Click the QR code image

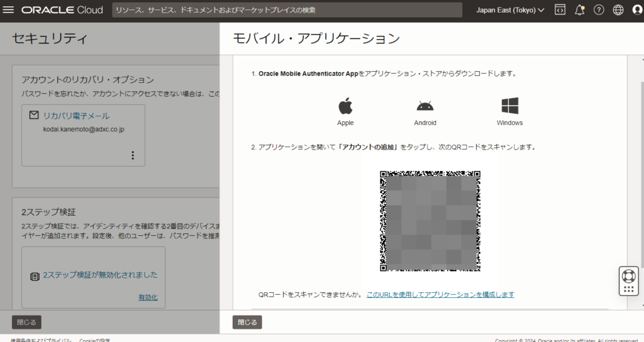point(430,221)
